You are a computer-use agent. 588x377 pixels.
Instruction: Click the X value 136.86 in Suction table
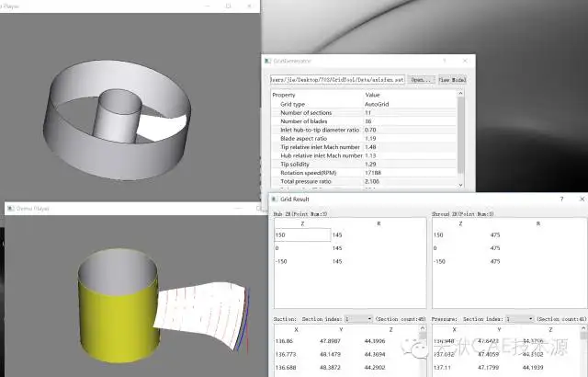tap(284, 341)
